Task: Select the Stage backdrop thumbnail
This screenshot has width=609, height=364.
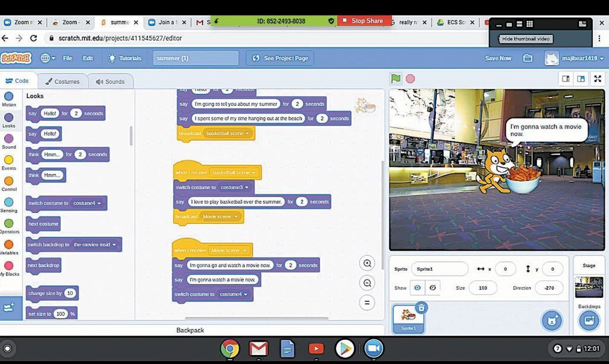Action: coord(589,287)
